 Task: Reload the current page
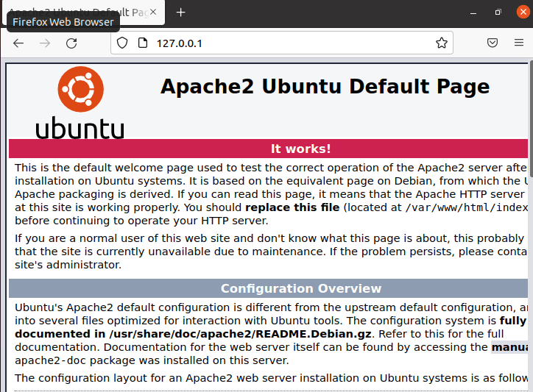tap(71, 43)
